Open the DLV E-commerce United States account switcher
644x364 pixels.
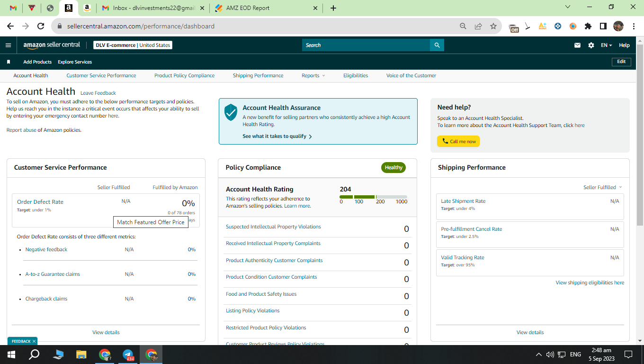[133, 45]
